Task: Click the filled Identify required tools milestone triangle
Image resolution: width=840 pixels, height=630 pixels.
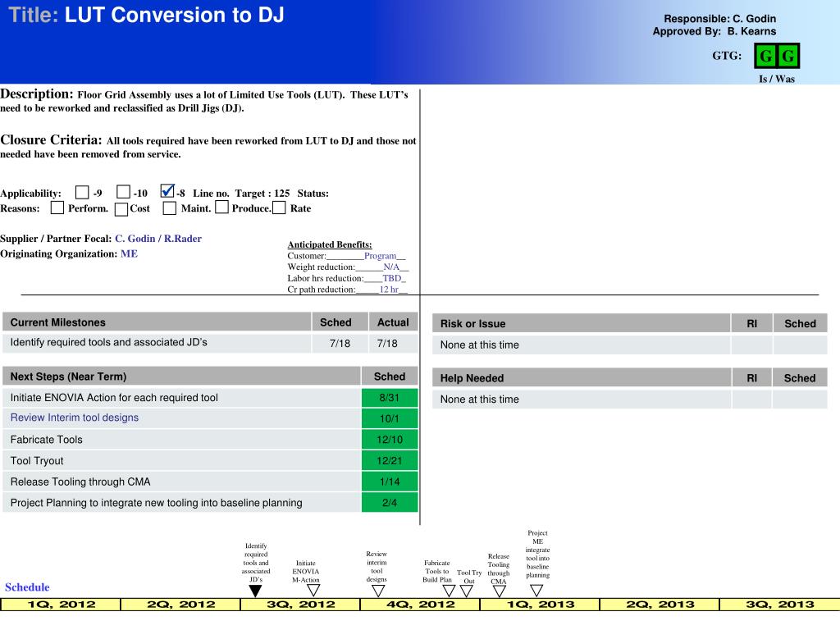Action: pos(256,591)
